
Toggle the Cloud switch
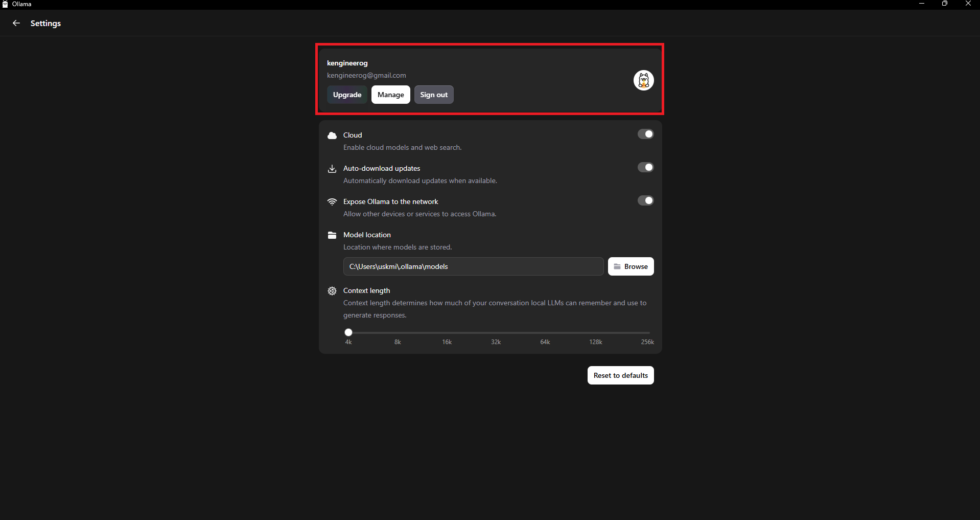point(645,134)
